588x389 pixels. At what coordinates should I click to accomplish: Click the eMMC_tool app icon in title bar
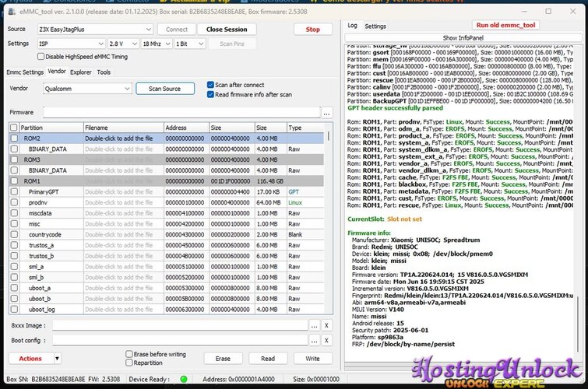click(x=12, y=12)
